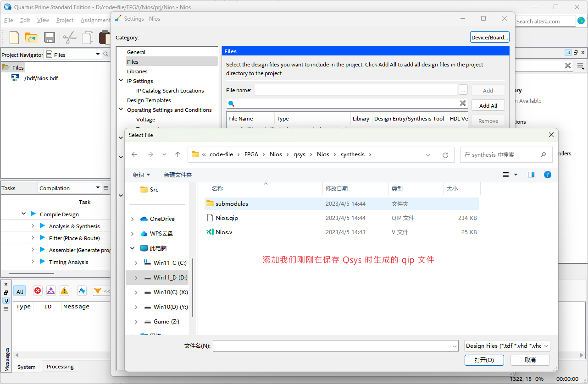
Task: Filter messages by warning yellow triangle icon
Action: click(64, 291)
